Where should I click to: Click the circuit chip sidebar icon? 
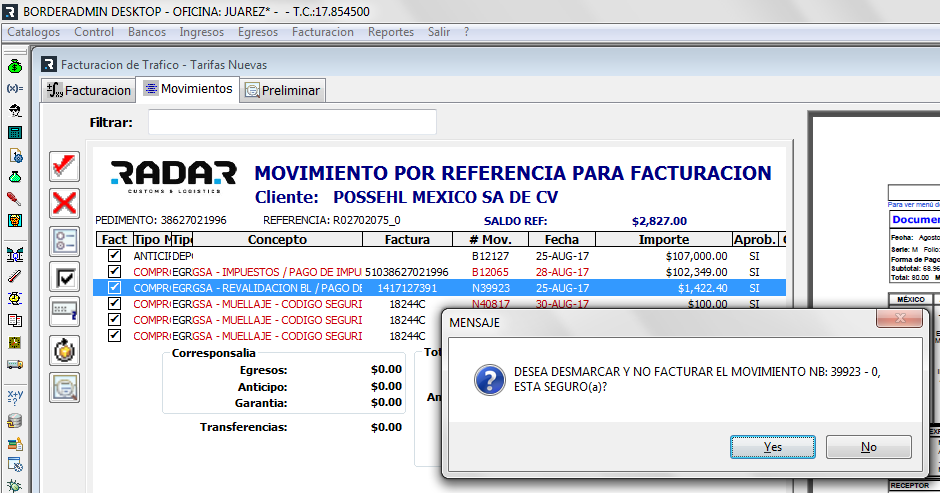(15, 342)
